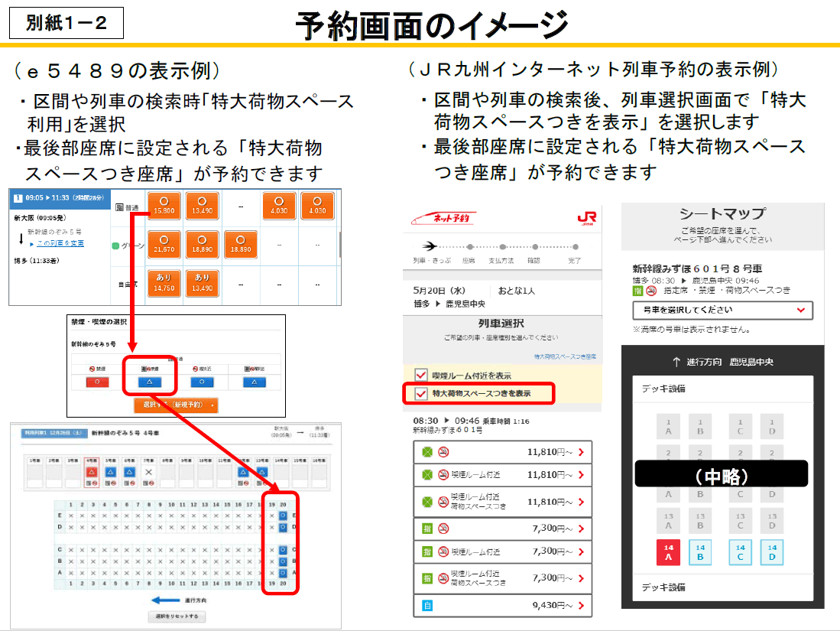Click the 選択をリセットする reset button
This screenshot has height=631, width=840.
tap(177, 616)
